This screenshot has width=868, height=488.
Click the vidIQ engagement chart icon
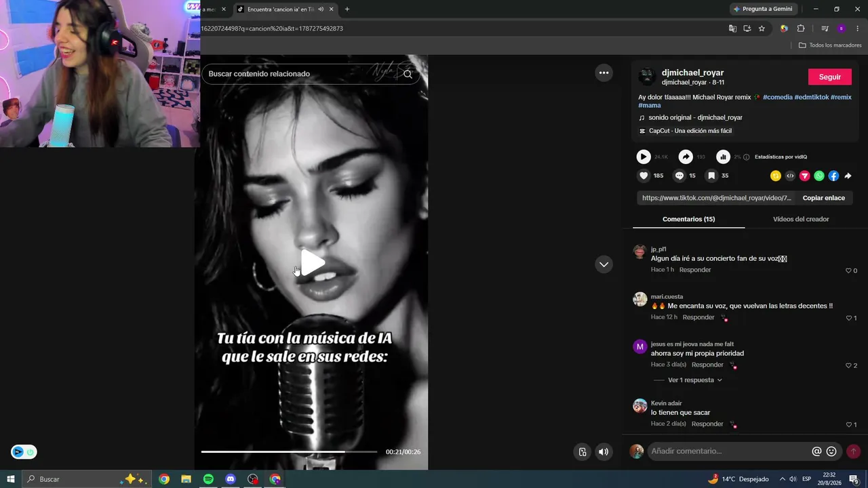[x=724, y=157]
